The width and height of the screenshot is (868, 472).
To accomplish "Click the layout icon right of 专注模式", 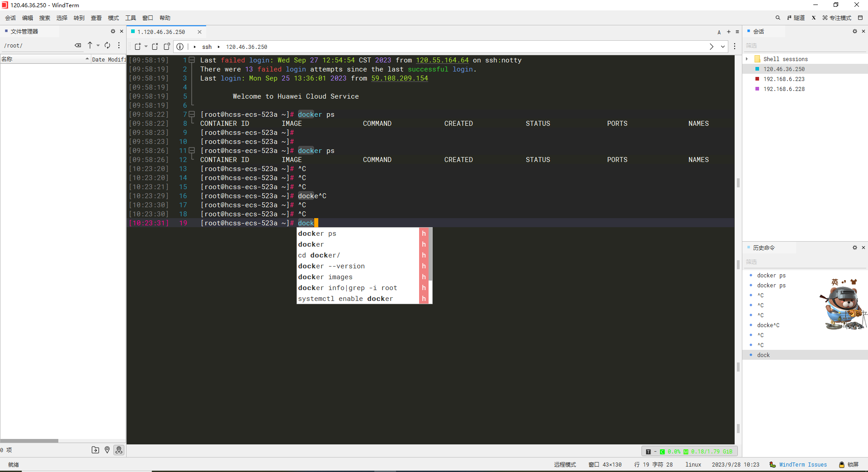I will 860,18.
